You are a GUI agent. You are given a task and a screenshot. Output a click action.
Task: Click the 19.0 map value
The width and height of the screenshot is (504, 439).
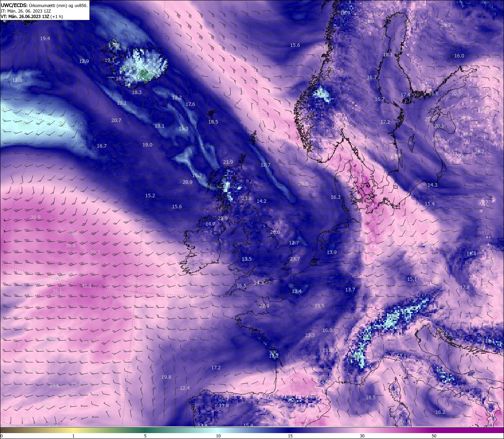(x=147, y=145)
